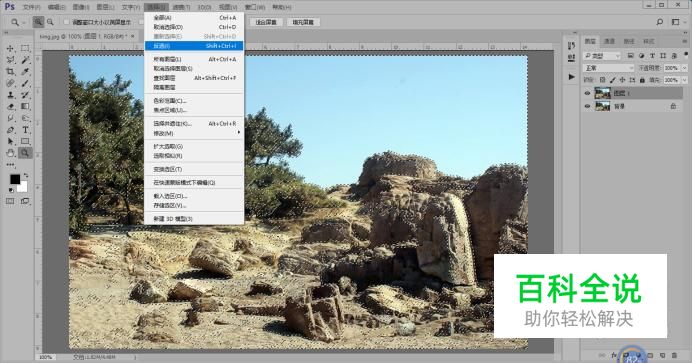
Task: Select the Clone Stamp tool
Action: (x=11, y=95)
